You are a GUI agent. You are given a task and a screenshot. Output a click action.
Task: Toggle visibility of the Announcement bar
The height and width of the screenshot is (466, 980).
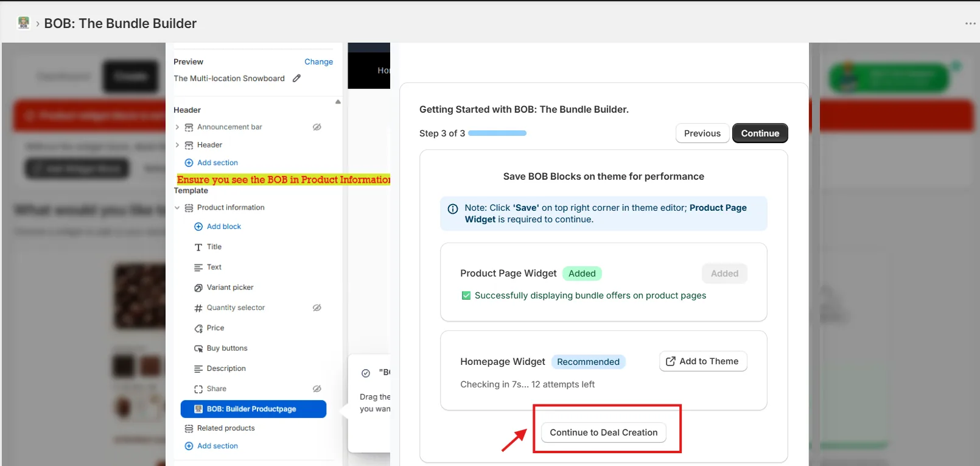click(317, 127)
